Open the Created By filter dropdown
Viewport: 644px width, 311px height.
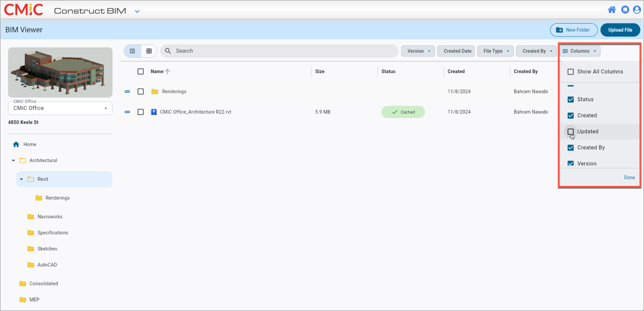(536, 51)
